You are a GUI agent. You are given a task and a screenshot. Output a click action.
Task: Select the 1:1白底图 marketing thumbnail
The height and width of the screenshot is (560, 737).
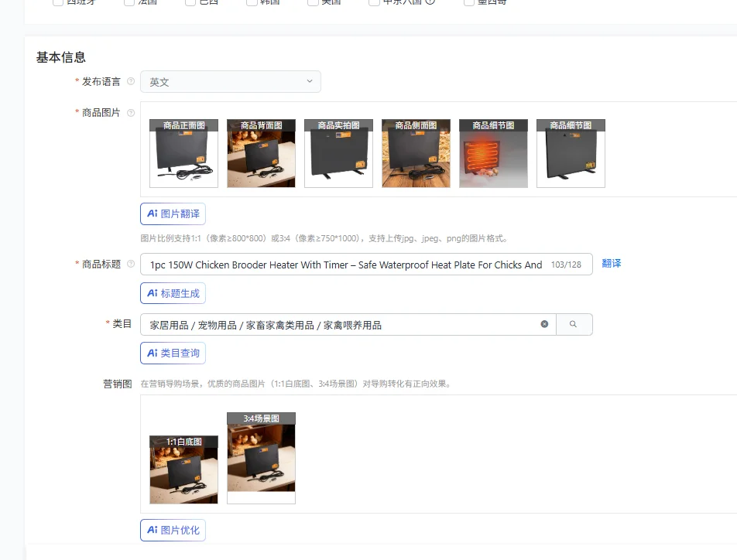tap(183, 470)
